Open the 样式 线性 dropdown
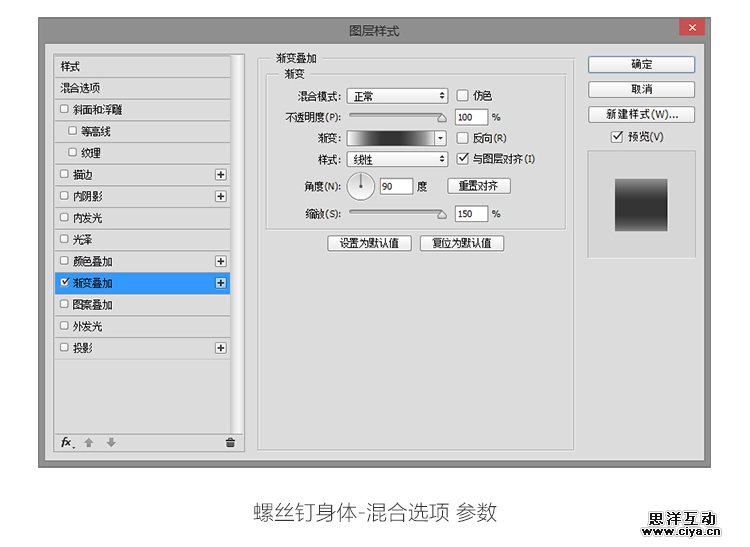Image resolution: width=750 pixels, height=547 pixels. (397, 159)
